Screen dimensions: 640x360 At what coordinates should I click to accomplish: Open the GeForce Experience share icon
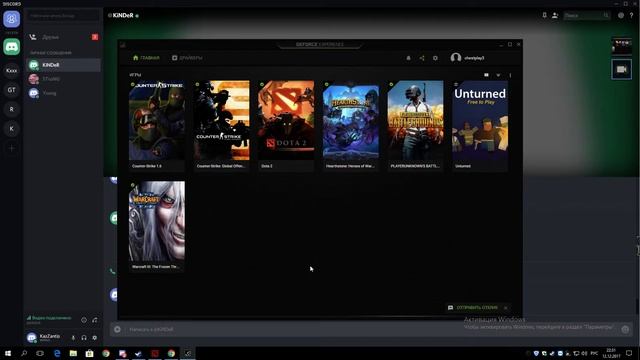422,58
